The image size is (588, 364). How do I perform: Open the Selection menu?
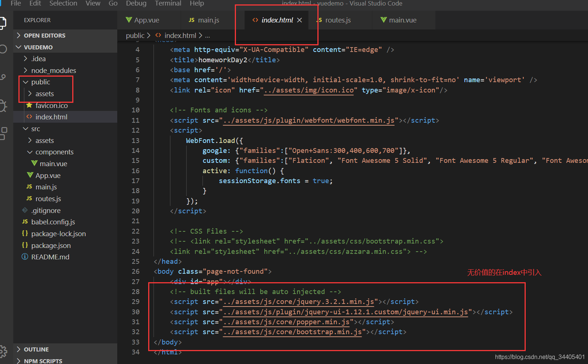point(63,3)
